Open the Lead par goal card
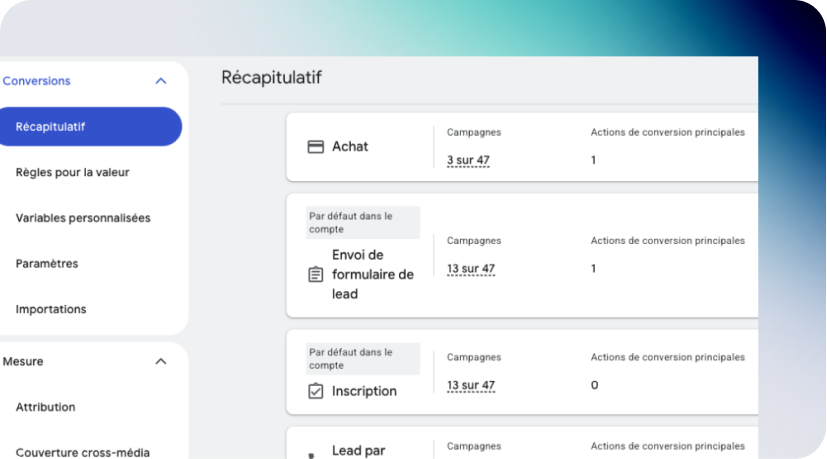 [359, 451]
